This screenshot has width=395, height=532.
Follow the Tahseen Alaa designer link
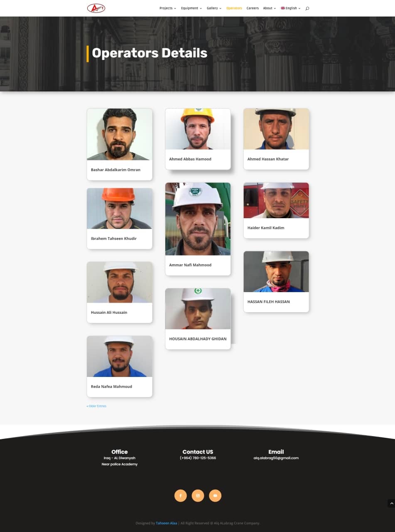pyautogui.click(x=167, y=523)
